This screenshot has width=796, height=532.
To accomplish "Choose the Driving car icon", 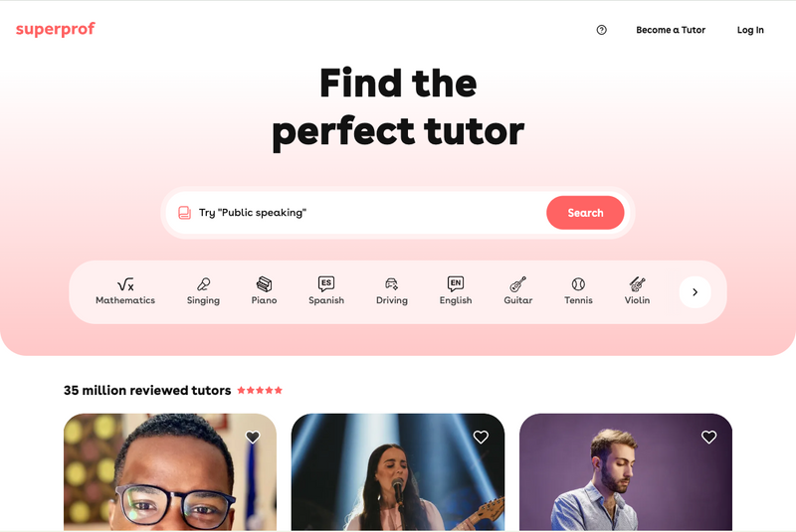I will (391, 284).
